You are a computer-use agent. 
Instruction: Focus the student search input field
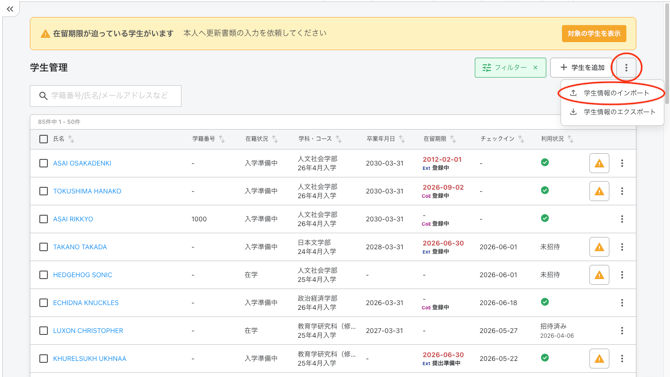click(106, 96)
